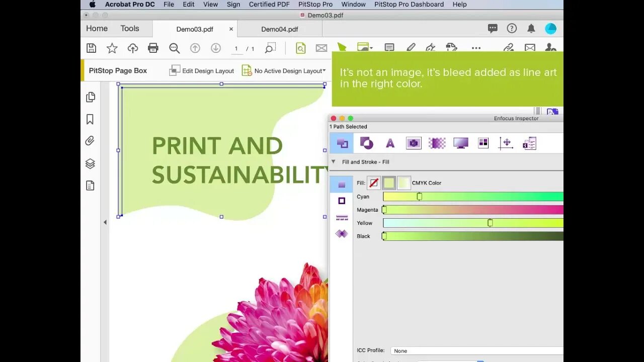Select the green PitStop select objects arrow
This screenshot has height=362, width=644.
[x=342, y=47]
